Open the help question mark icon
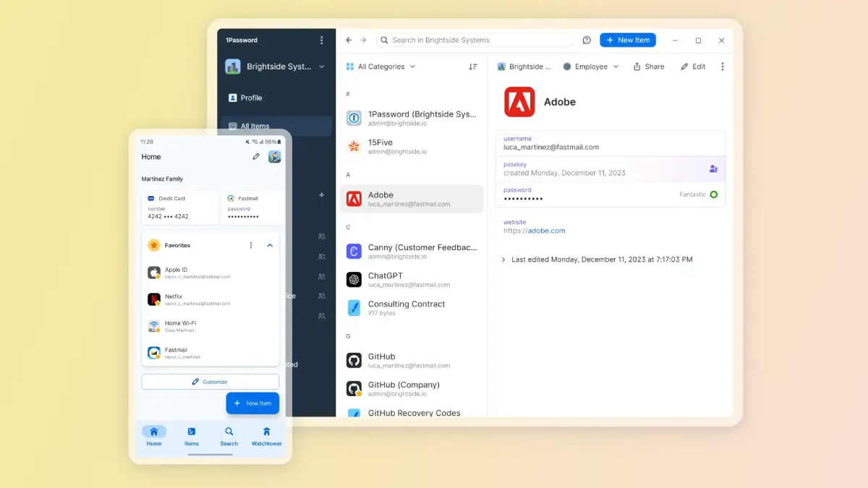 tap(587, 40)
